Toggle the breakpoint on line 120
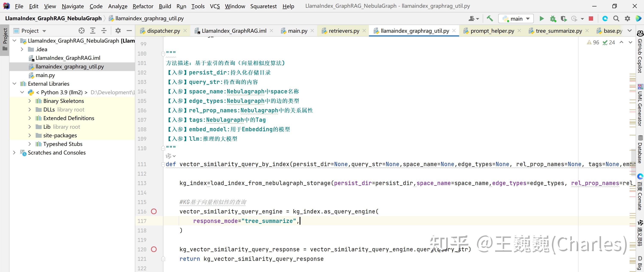The image size is (644, 272). (x=154, y=249)
